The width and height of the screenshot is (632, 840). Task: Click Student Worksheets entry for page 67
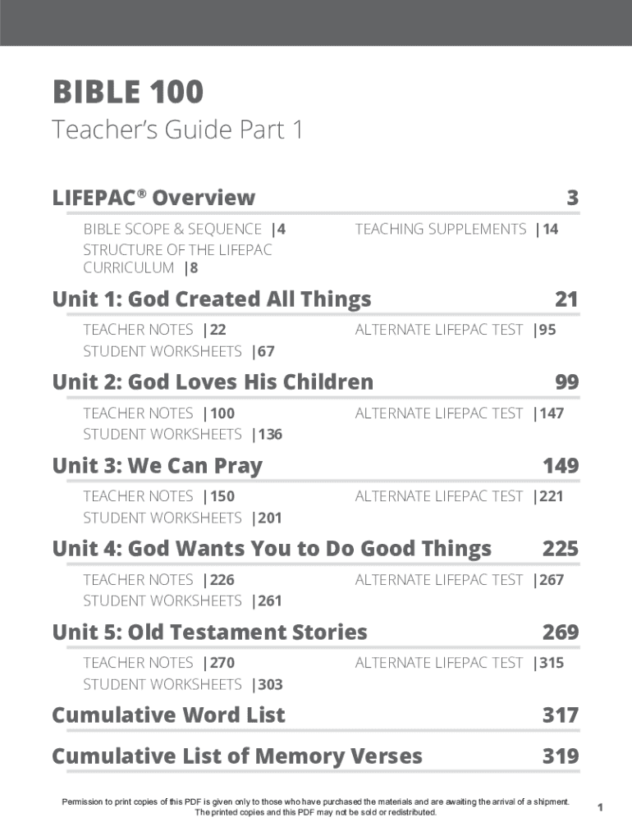(178, 351)
